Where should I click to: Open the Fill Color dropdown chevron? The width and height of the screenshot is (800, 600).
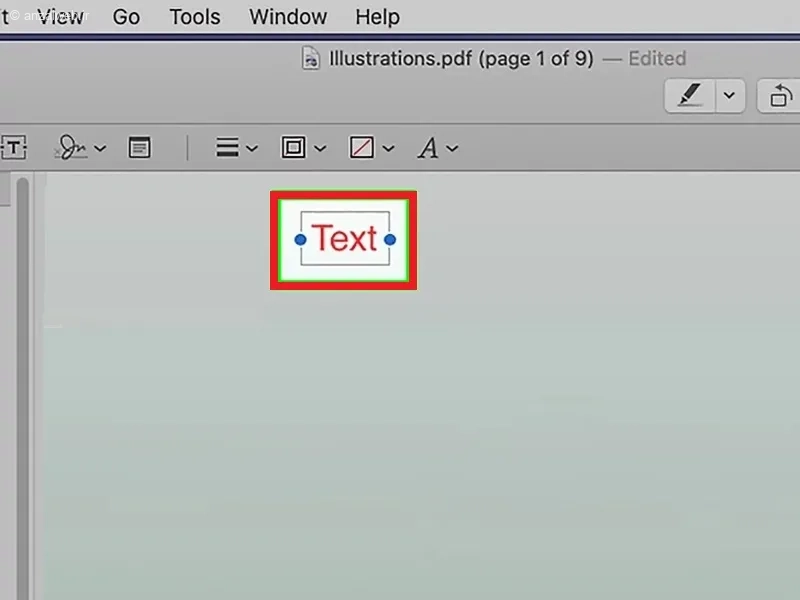coord(388,148)
